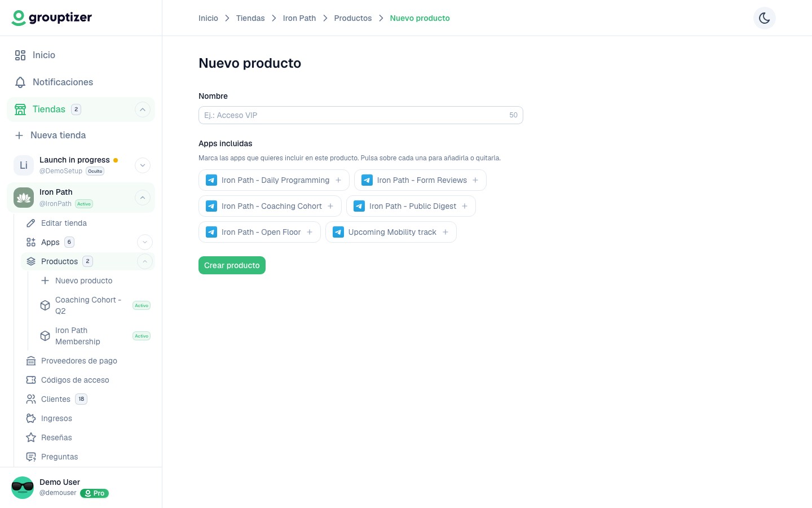
Task: Click the Coaching Cohort - Q2 box icon
Action: 45,305
